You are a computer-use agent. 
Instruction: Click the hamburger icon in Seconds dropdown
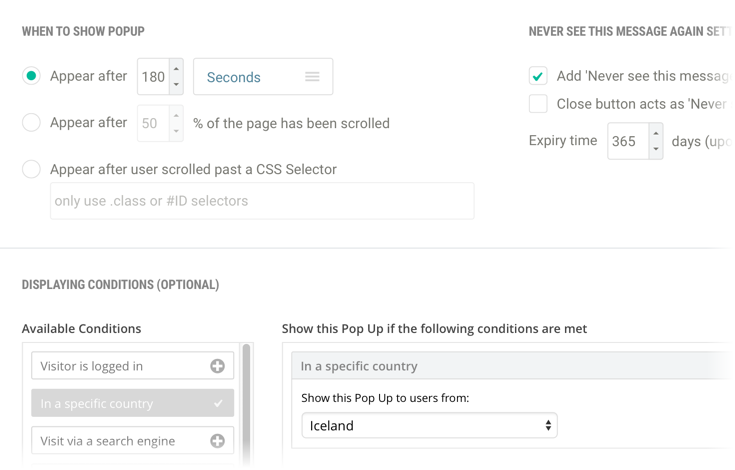[312, 76]
